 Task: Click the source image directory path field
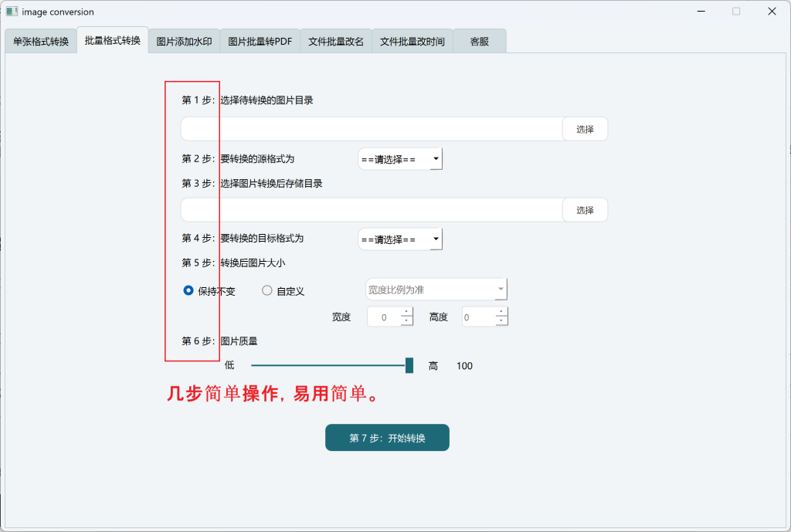click(x=371, y=130)
